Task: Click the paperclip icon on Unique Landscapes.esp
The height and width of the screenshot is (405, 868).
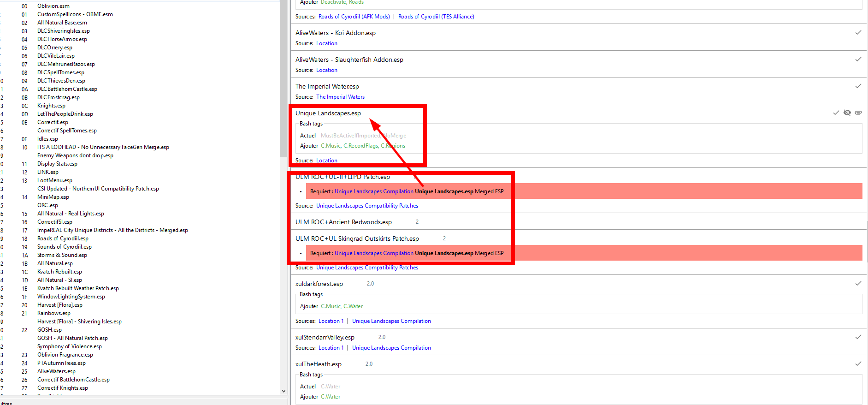Action: click(858, 113)
